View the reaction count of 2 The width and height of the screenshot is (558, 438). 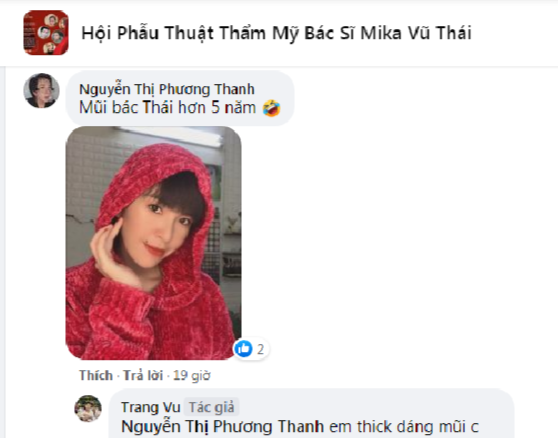(x=260, y=349)
